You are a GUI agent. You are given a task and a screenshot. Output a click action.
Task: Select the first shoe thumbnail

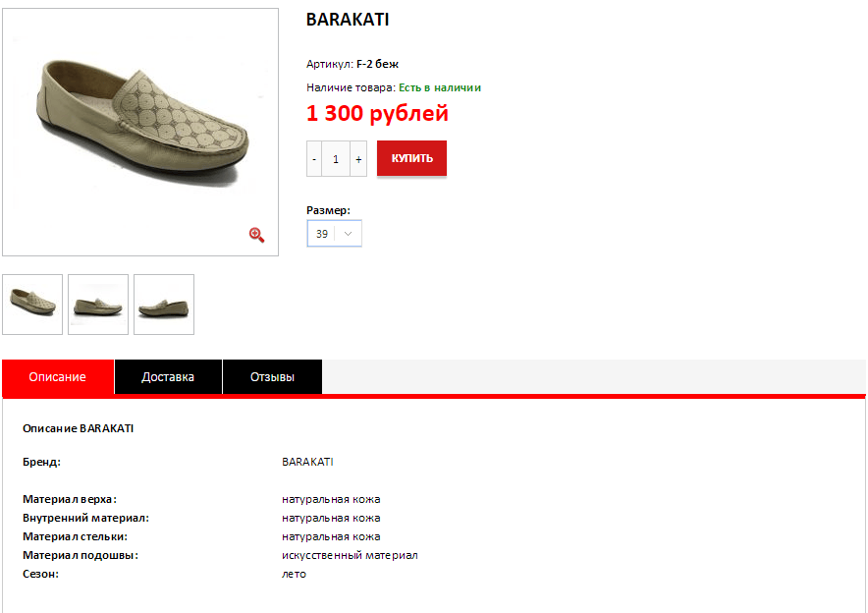click(x=32, y=305)
